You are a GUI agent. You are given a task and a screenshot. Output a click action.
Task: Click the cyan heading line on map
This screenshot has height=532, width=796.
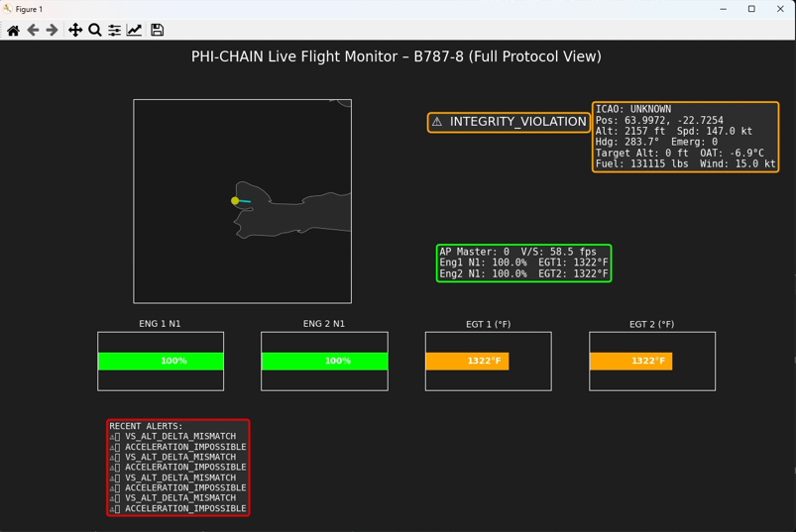(x=245, y=201)
